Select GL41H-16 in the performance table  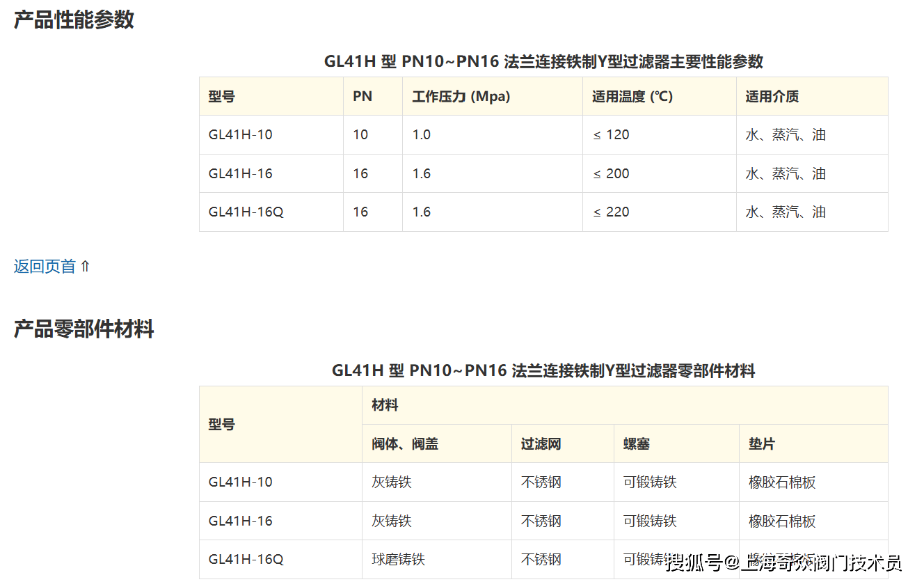[x=241, y=173]
